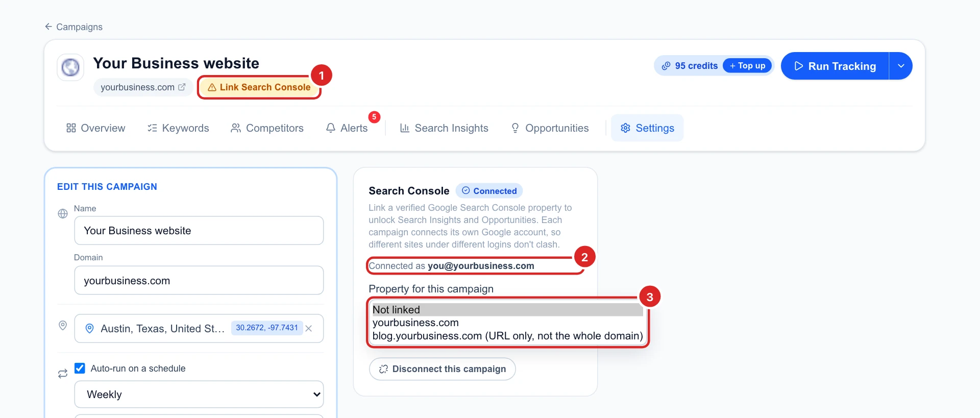Open the Overview tab
This screenshot has height=418, width=980.
pyautogui.click(x=95, y=128)
